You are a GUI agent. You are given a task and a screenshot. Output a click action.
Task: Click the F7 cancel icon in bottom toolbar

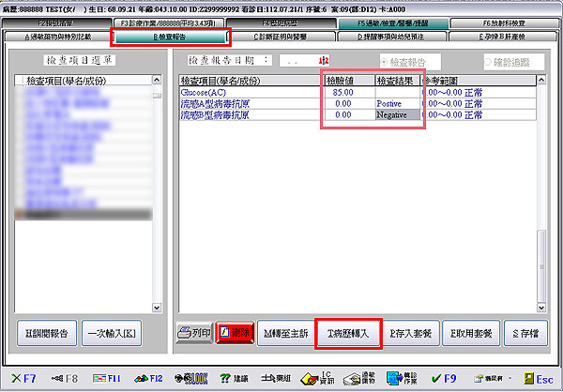coord(24,377)
